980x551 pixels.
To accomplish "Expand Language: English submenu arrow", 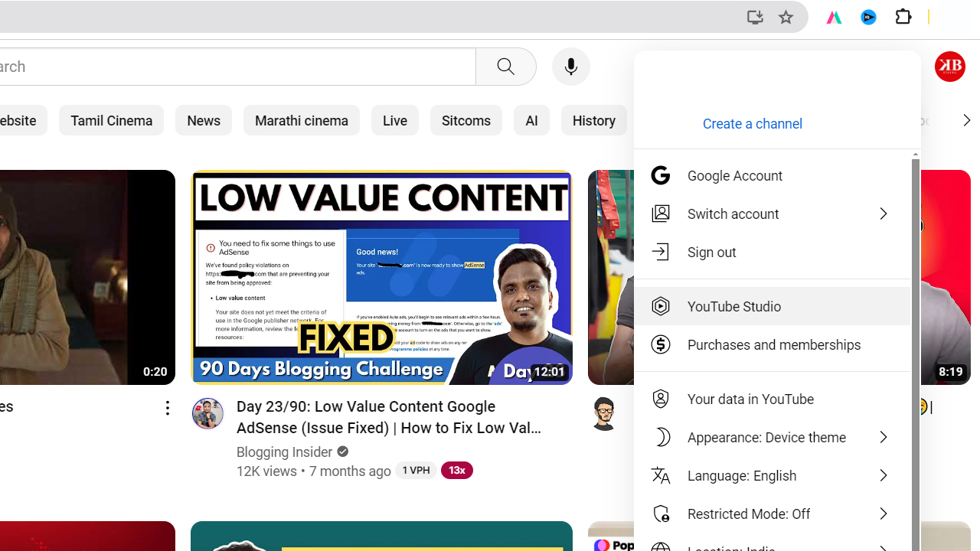I will tap(883, 475).
